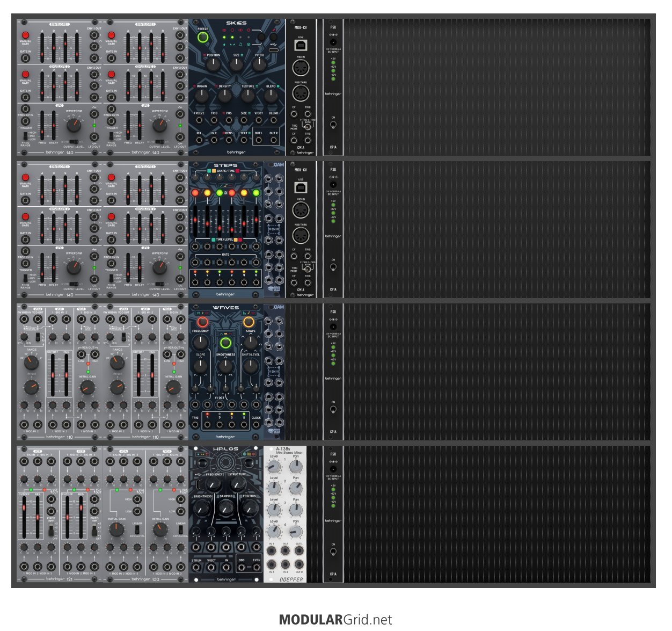Click the ODD output jack on Halos
The image size is (672, 631).
point(242,568)
